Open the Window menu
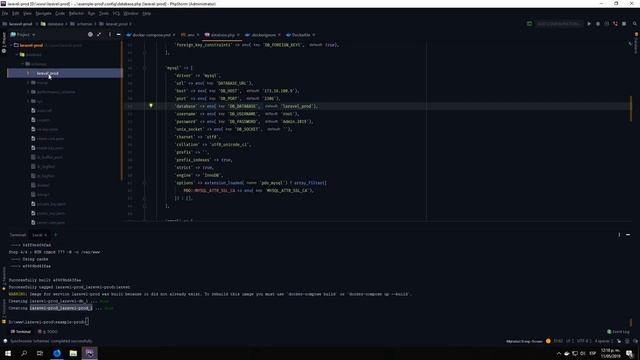The image size is (640, 360). [x=131, y=13]
